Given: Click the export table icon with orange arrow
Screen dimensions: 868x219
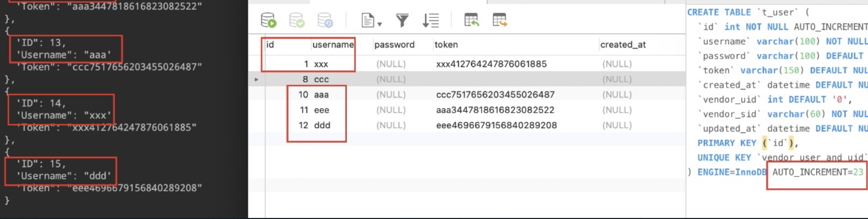Looking at the screenshot, I should (499, 20).
